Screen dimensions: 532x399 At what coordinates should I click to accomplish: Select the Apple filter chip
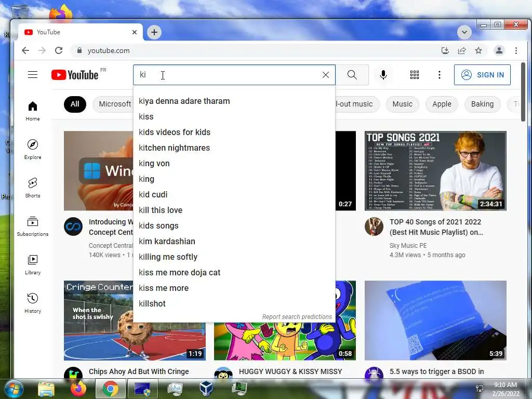click(442, 104)
